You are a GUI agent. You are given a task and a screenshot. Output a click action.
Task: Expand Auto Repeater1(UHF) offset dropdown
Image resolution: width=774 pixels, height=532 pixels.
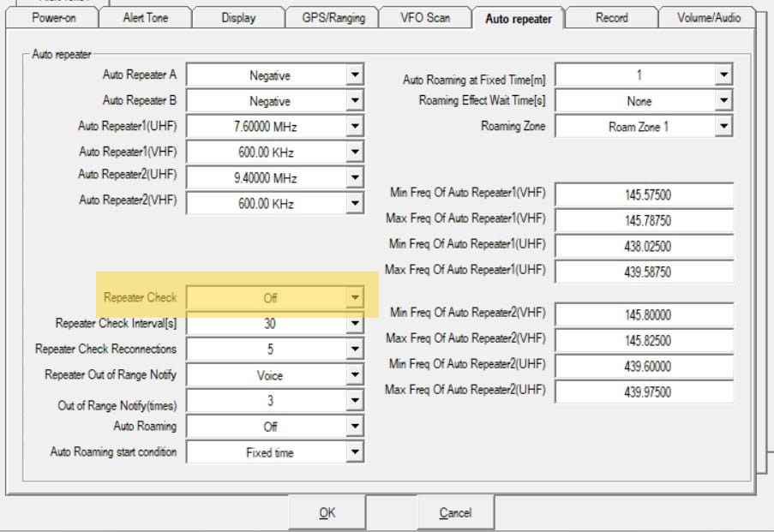pos(355,127)
